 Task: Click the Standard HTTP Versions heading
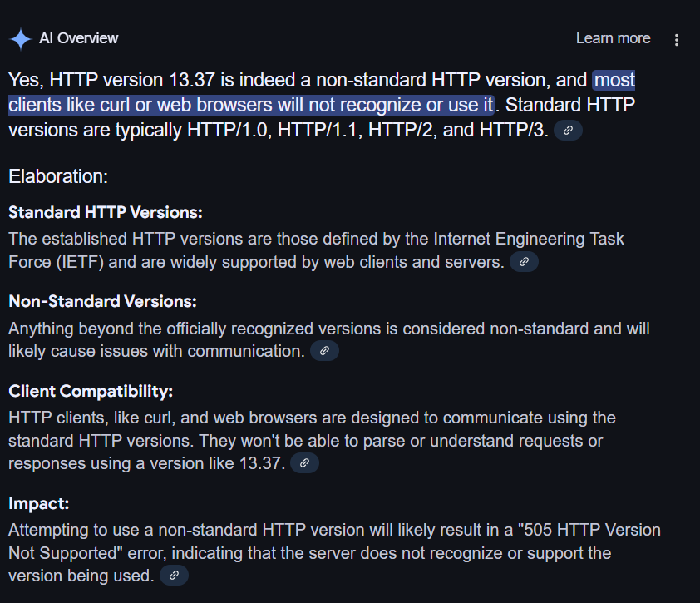tap(106, 212)
